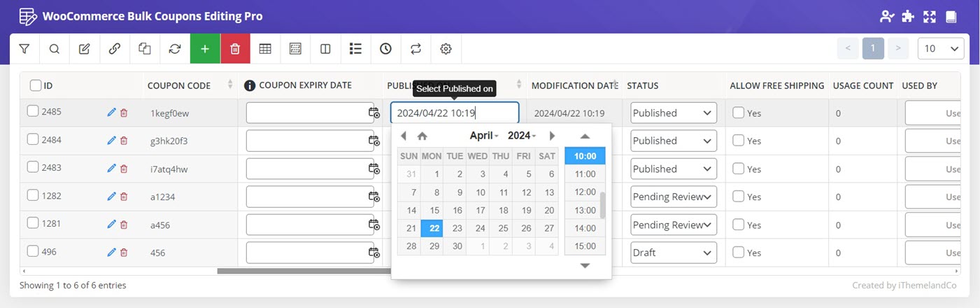This screenshot has width=980, height=308.
Task: Click the user check icon in header
Action: coord(888,16)
